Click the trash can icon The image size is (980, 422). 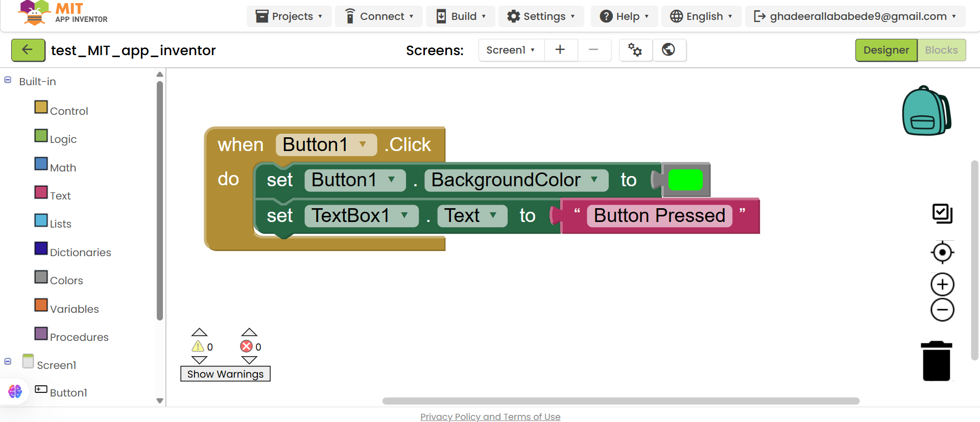(x=937, y=361)
